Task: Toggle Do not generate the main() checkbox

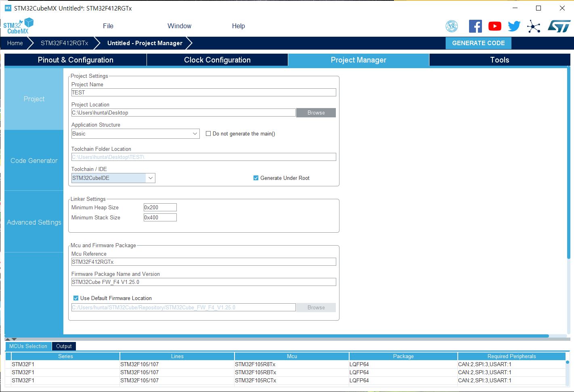Action: (208, 133)
